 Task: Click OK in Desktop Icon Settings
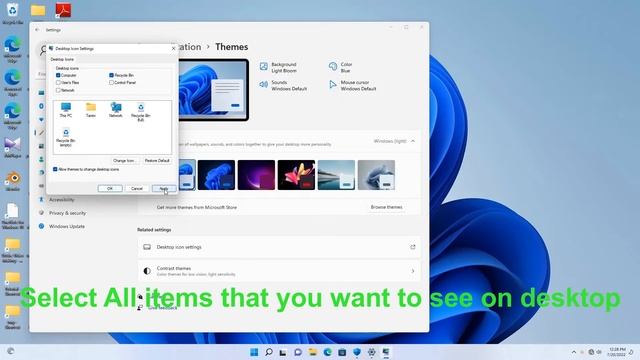[110, 188]
